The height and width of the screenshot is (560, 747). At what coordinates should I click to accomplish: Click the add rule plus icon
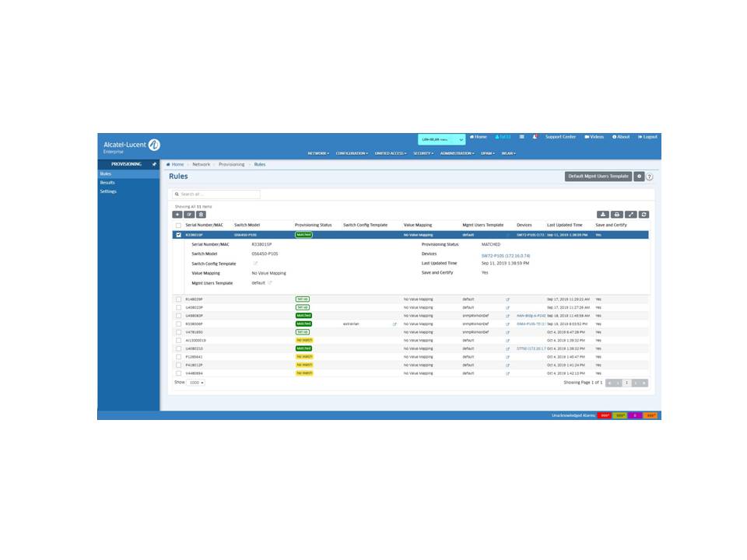tap(177, 215)
